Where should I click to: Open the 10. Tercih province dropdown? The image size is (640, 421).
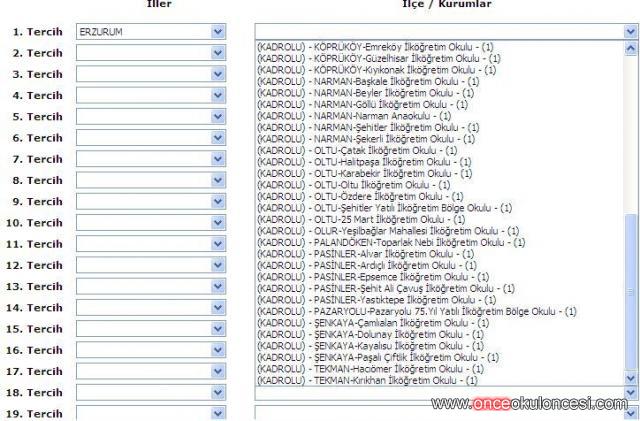[151, 223]
